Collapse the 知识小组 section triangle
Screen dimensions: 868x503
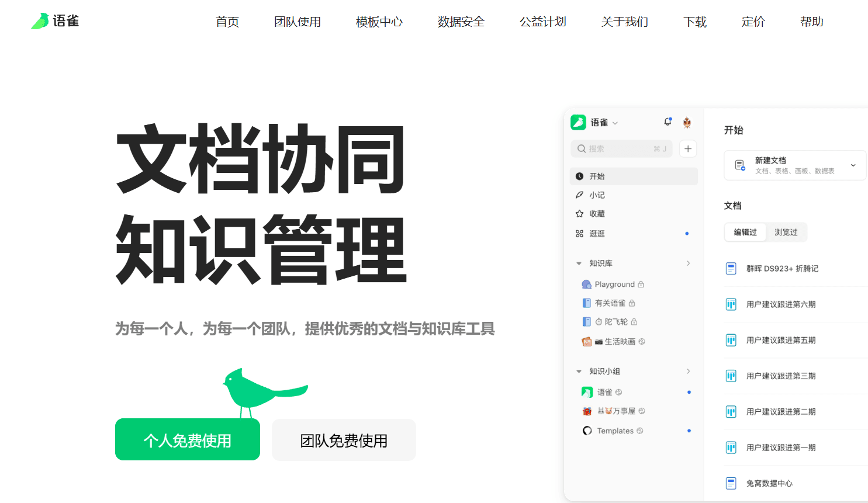click(x=579, y=372)
